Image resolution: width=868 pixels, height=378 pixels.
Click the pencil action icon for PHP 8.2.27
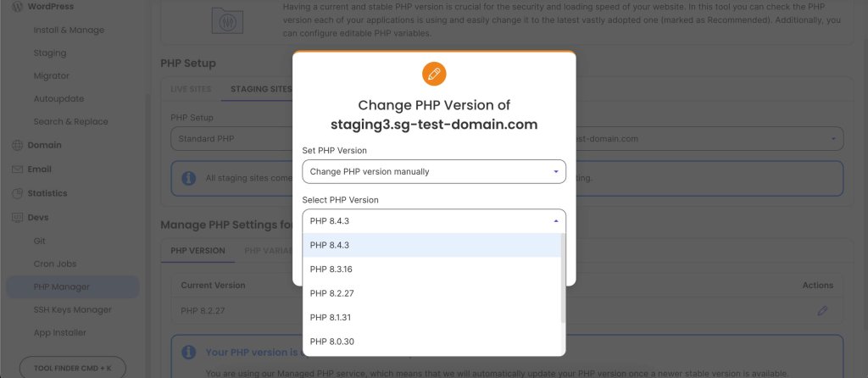pyautogui.click(x=822, y=310)
